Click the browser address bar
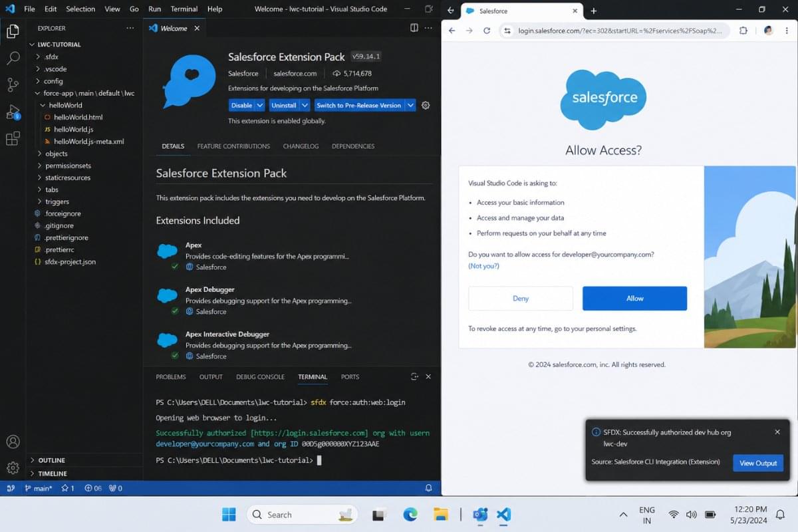This screenshot has height=532, width=798. (615, 31)
